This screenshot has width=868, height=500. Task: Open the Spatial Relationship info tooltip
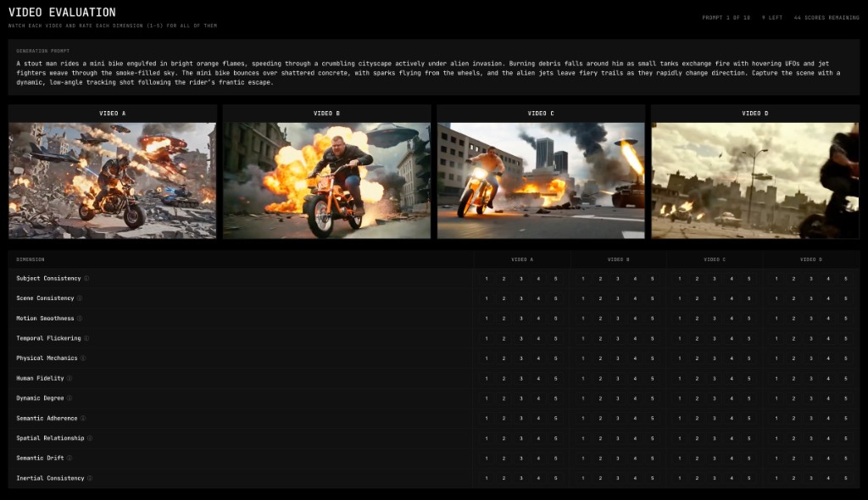88,438
